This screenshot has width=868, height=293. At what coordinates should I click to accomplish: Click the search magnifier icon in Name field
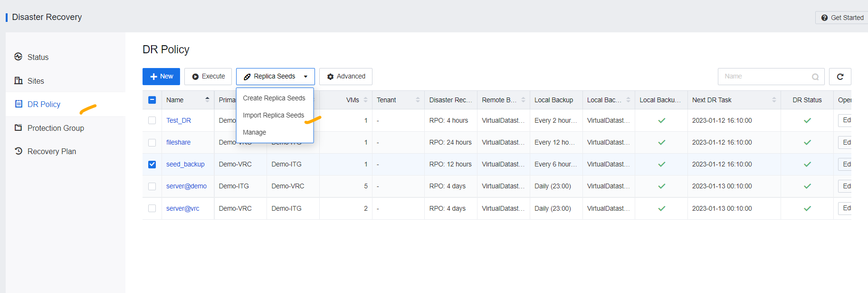pyautogui.click(x=815, y=77)
